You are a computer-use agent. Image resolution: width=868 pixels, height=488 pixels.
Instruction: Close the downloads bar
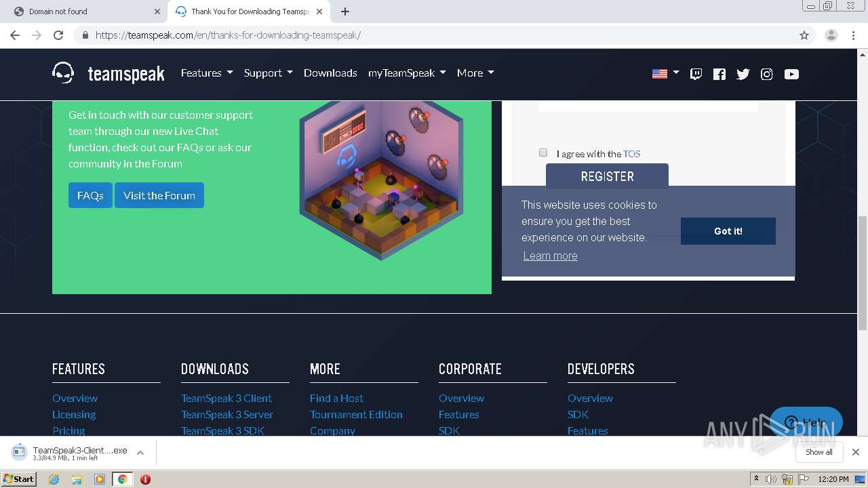[856, 452]
